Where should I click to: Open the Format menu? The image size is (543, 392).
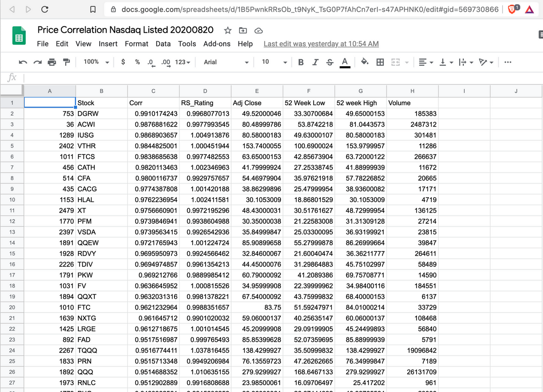(x=136, y=44)
